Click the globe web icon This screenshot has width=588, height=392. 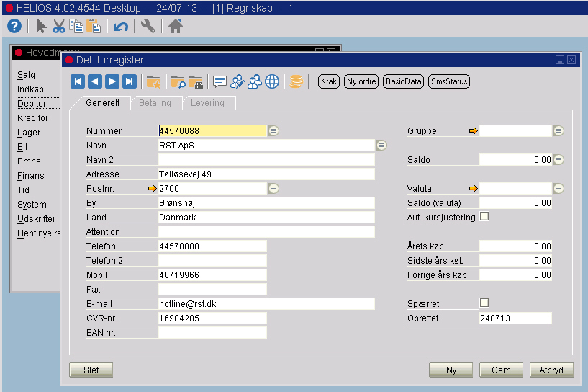272,81
